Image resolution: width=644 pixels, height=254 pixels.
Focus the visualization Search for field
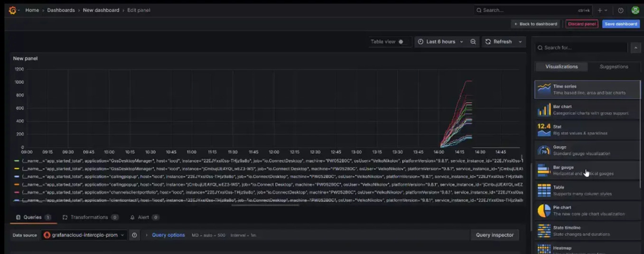click(x=581, y=47)
